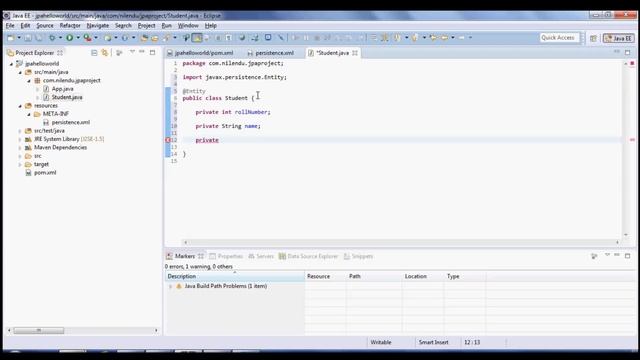Click the Run Last Tool icon with red toolbox

pos(87,38)
